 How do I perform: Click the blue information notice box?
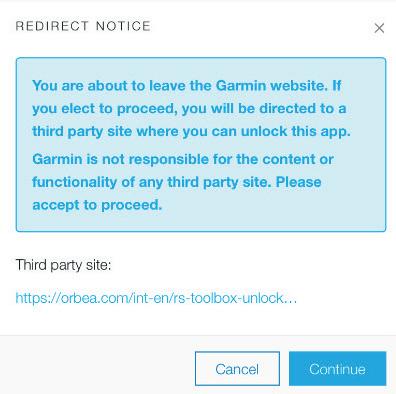point(201,144)
